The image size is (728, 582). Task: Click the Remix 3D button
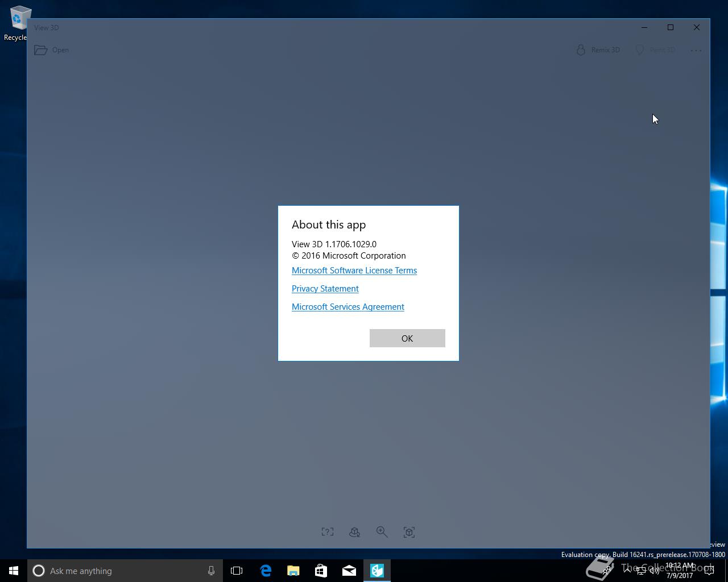tap(598, 50)
